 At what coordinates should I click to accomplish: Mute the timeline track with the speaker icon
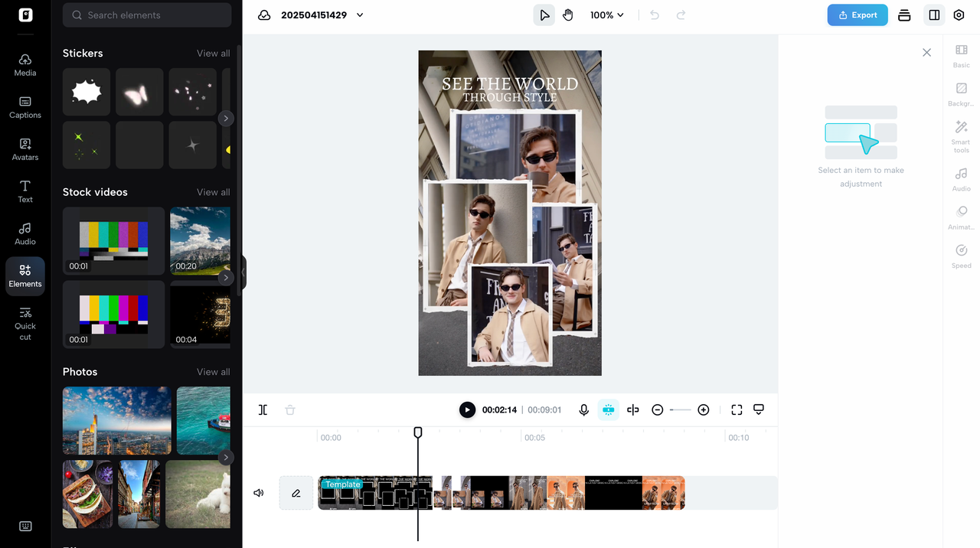click(x=258, y=492)
